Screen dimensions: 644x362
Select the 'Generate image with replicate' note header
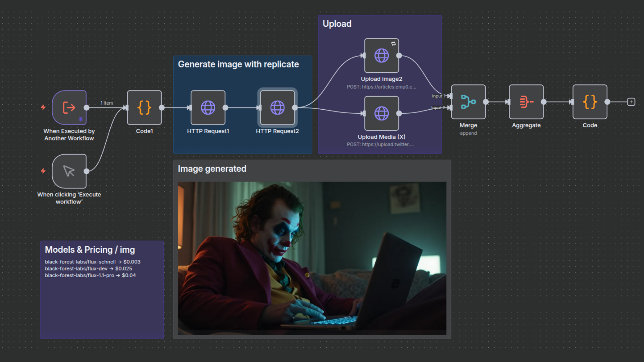click(x=239, y=64)
